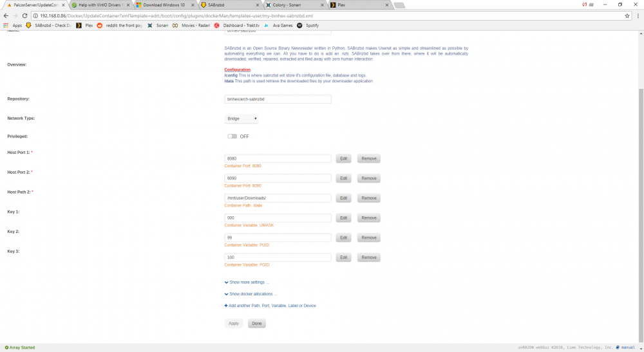Switch to the Colony - Sonarr tab

(x=295, y=5)
